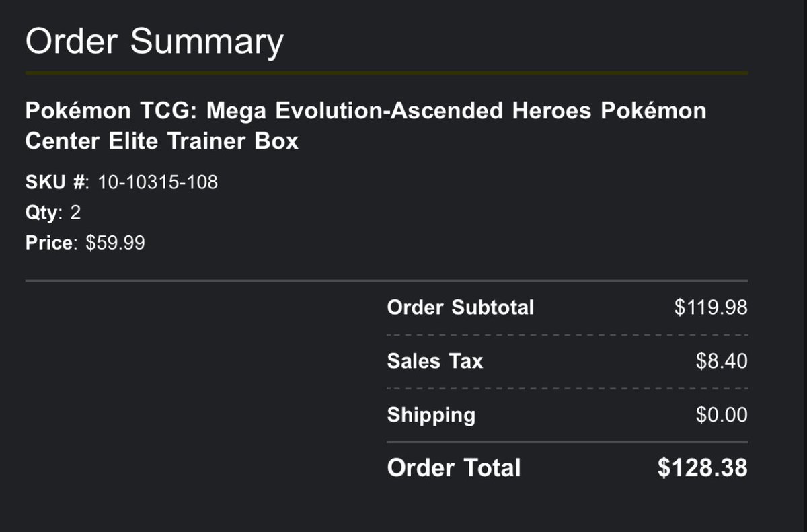
Task: Click the dashed separator below Order Subtotal
Action: click(x=568, y=335)
